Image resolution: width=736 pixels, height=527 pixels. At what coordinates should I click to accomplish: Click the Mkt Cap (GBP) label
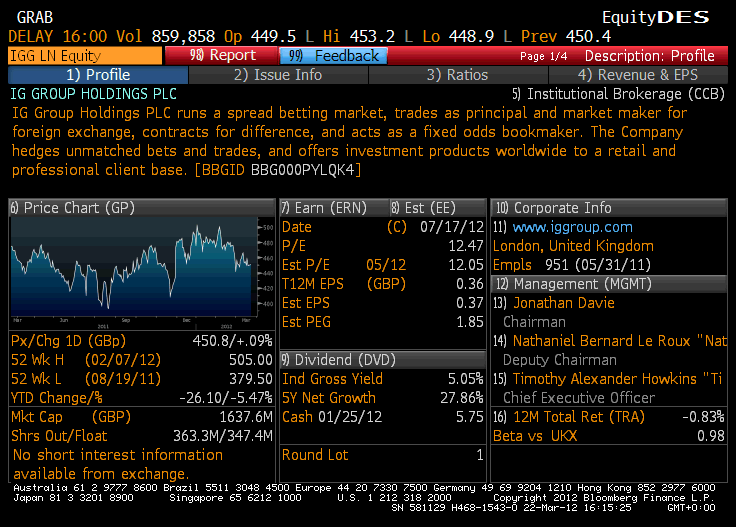click(x=71, y=417)
